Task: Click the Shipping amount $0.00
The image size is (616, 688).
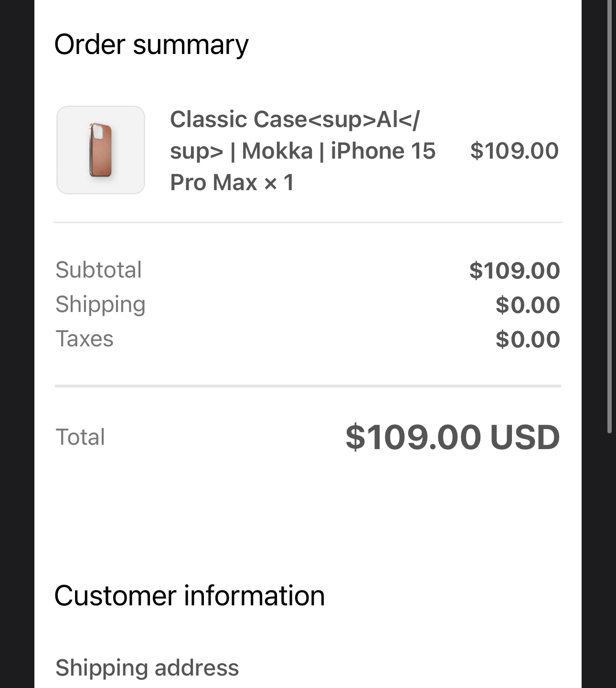Action: click(527, 305)
